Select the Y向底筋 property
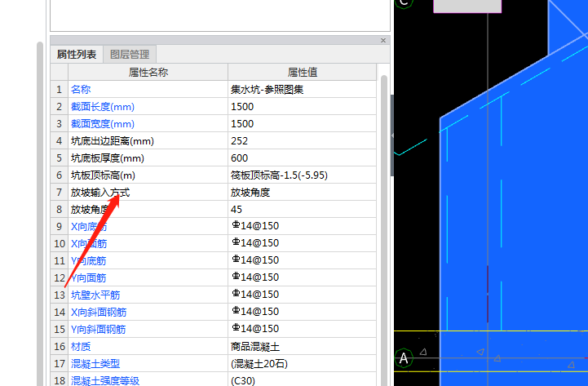 (x=89, y=260)
